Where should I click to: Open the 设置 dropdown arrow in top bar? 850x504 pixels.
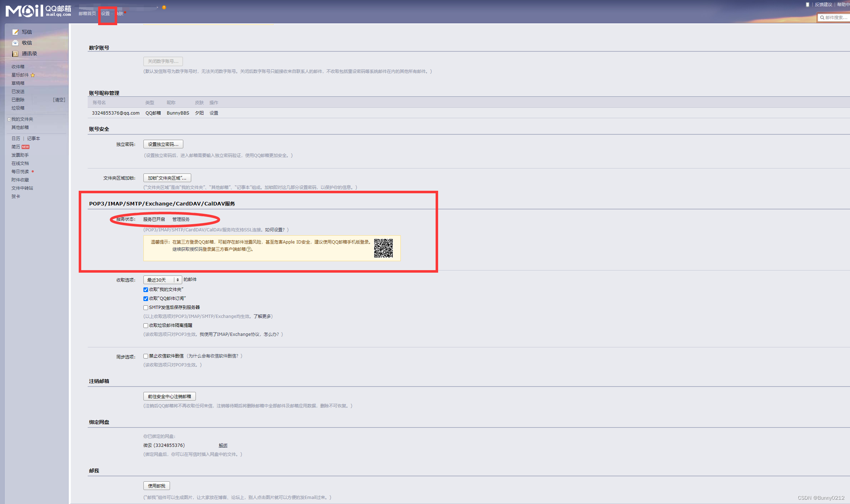click(112, 13)
